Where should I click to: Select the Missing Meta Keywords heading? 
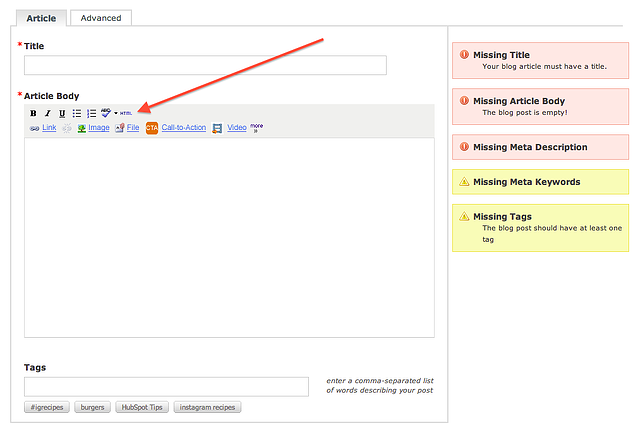coord(527,182)
